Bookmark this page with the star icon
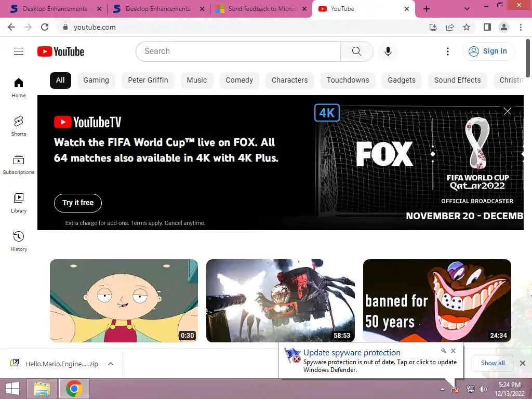The width and height of the screenshot is (532, 399). pyautogui.click(x=467, y=27)
